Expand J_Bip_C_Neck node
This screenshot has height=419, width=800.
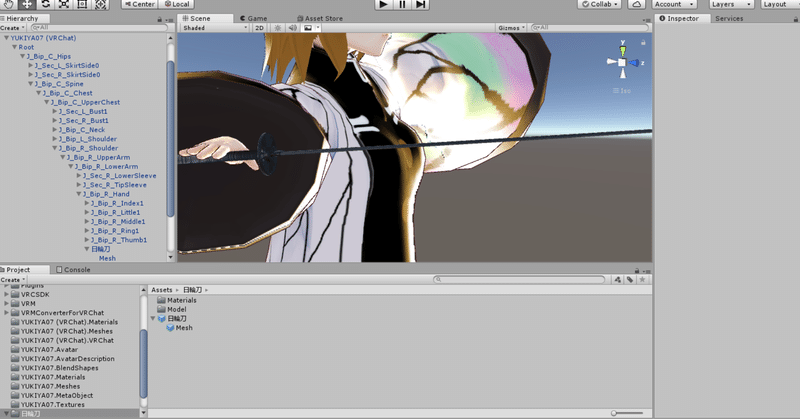(x=55, y=130)
